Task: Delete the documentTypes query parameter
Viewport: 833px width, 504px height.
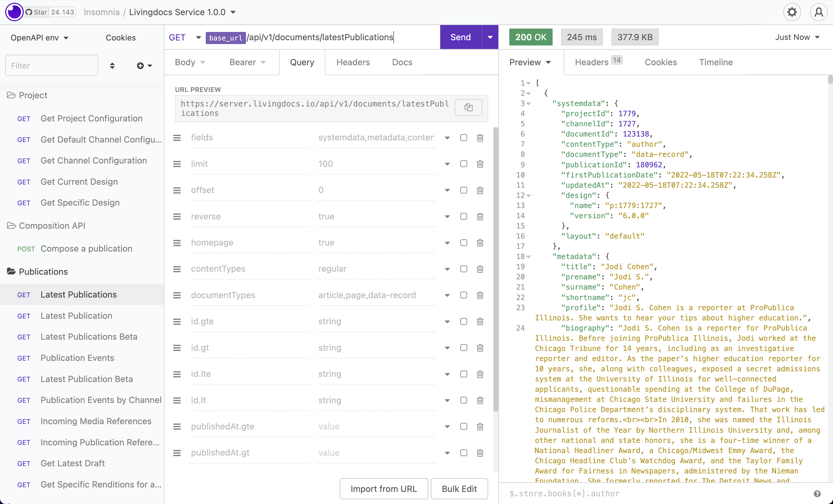Action: point(480,295)
